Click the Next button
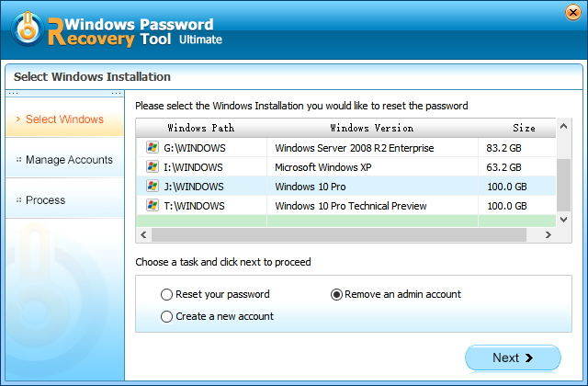 click(513, 358)
